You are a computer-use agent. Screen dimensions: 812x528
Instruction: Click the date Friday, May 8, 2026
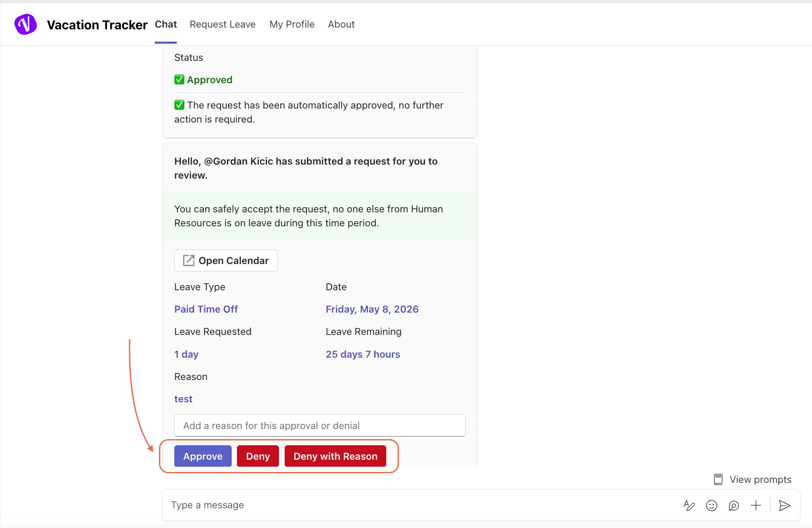coord(372,309)
